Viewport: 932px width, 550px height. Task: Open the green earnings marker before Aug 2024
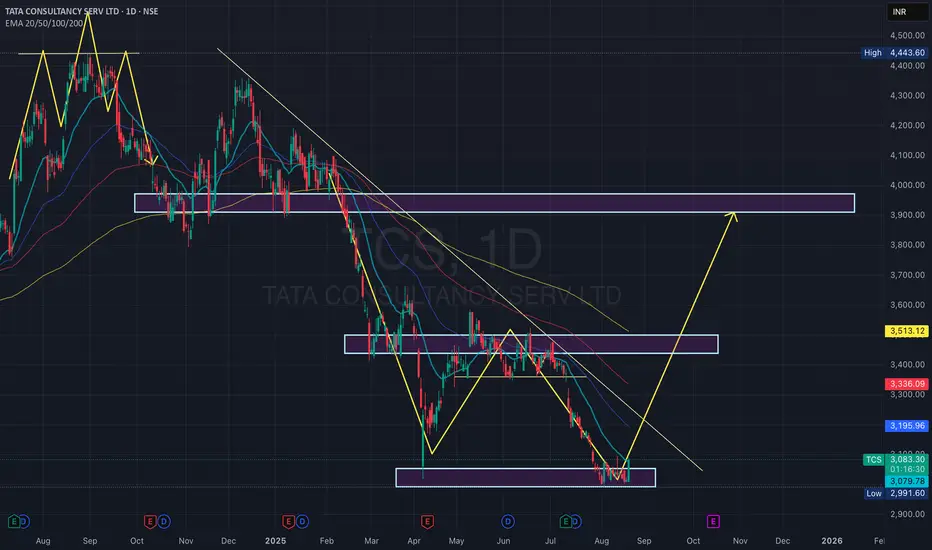(13, 521)
